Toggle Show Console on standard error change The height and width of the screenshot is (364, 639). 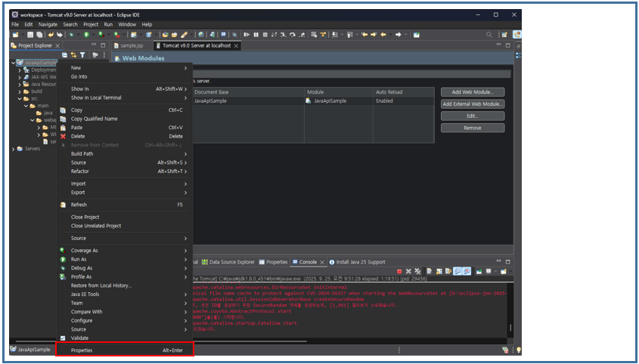467,271
